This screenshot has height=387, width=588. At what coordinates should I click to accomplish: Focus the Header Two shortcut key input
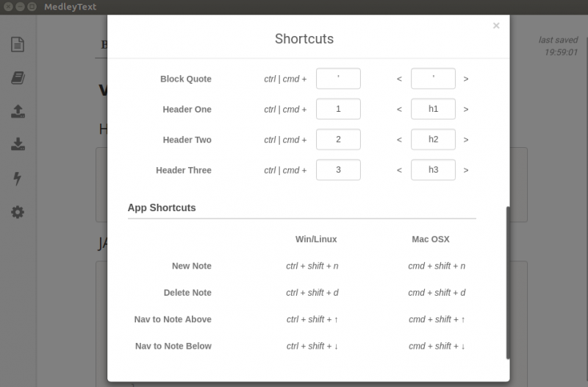338,140
